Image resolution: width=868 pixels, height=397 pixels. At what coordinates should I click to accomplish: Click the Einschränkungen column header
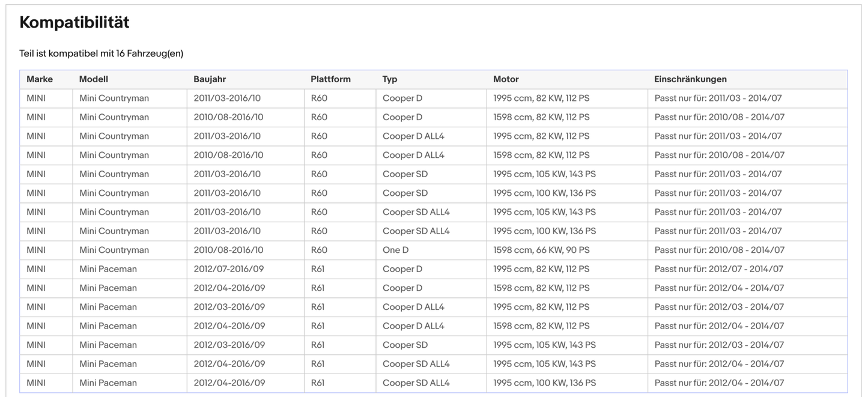[690, 79]
